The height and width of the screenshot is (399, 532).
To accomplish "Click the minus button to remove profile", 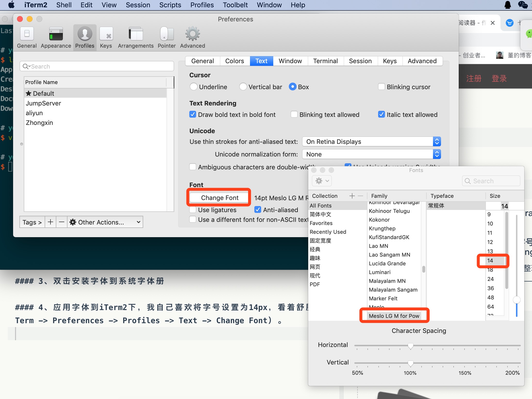I will (x=62, y=222).
